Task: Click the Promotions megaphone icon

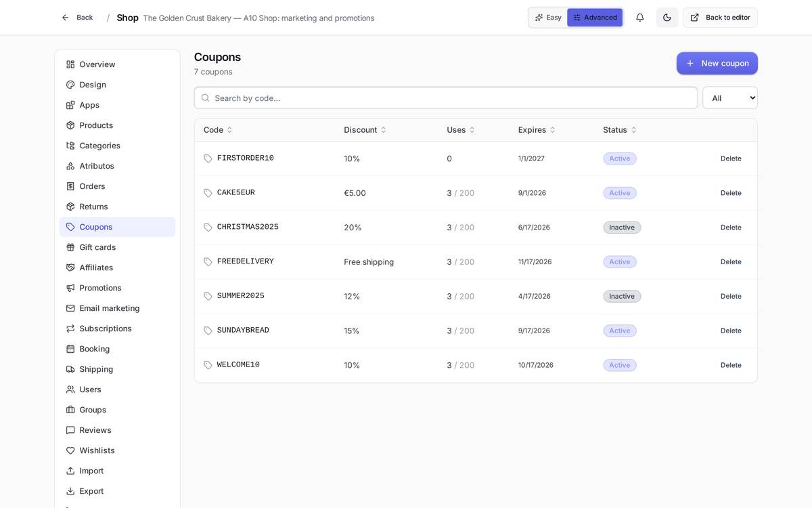Action: [70, 288]
